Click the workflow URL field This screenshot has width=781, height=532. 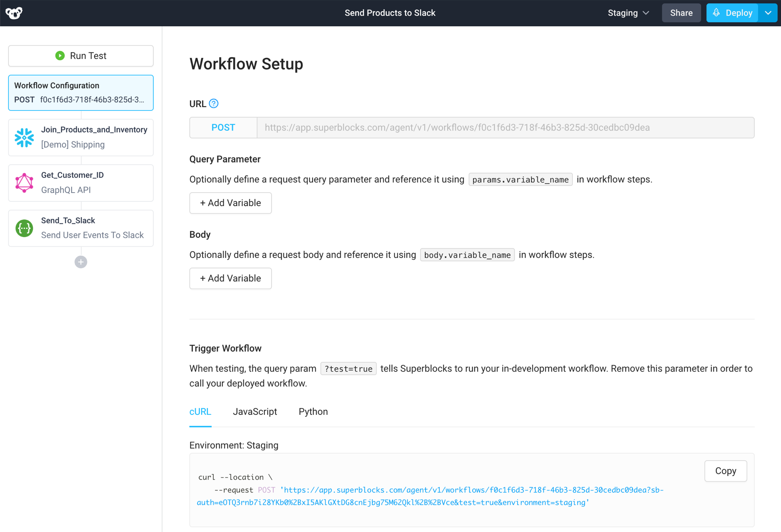coord(466,127)
